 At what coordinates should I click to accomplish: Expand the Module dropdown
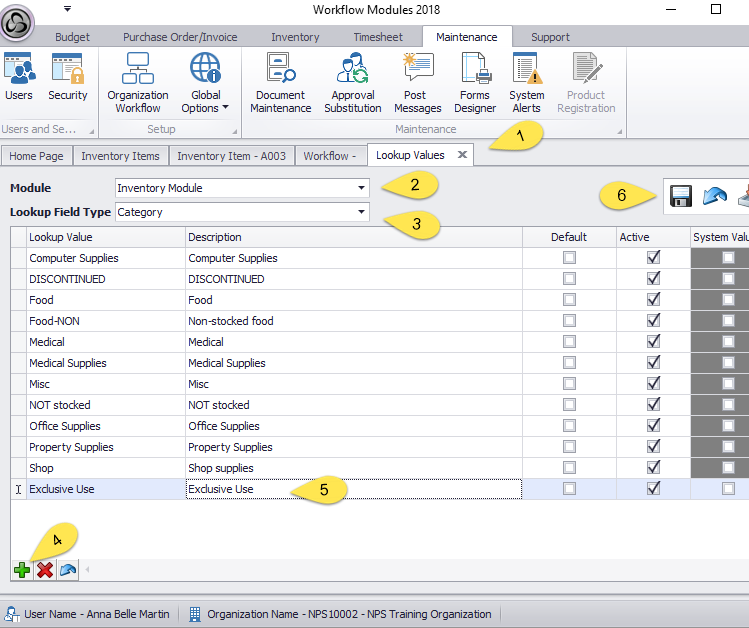point(361,188)
